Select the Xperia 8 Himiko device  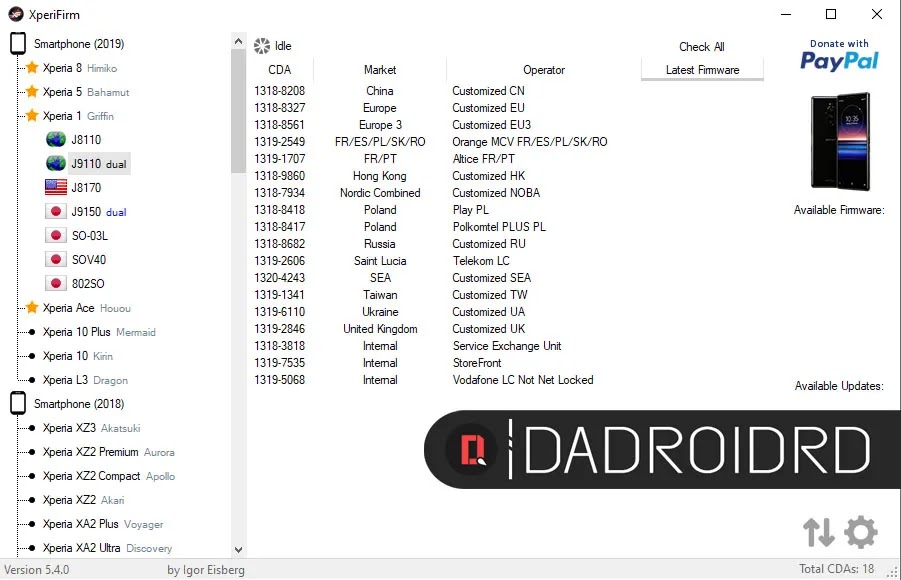[80, 68]
